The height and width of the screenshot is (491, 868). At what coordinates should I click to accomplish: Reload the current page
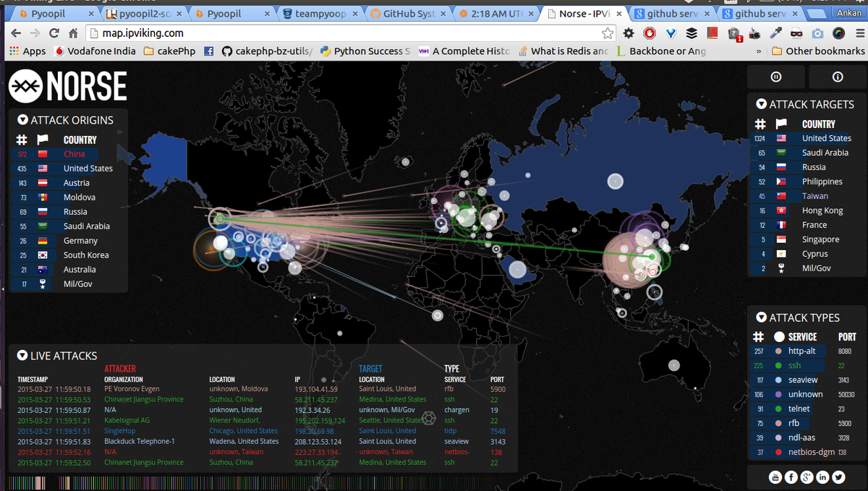[54, 33]
